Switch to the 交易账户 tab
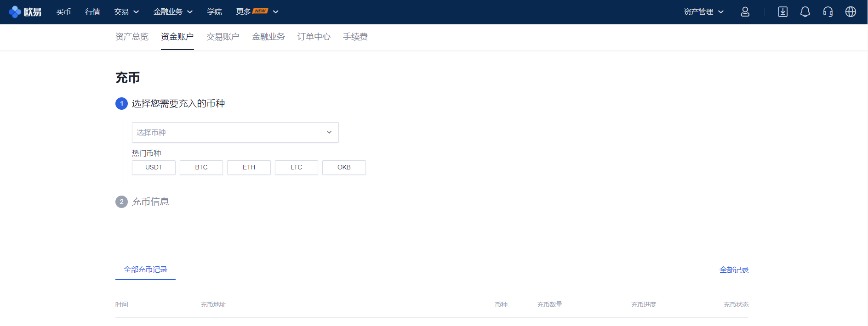Viewport: 868px width, 326px height. 223,37
